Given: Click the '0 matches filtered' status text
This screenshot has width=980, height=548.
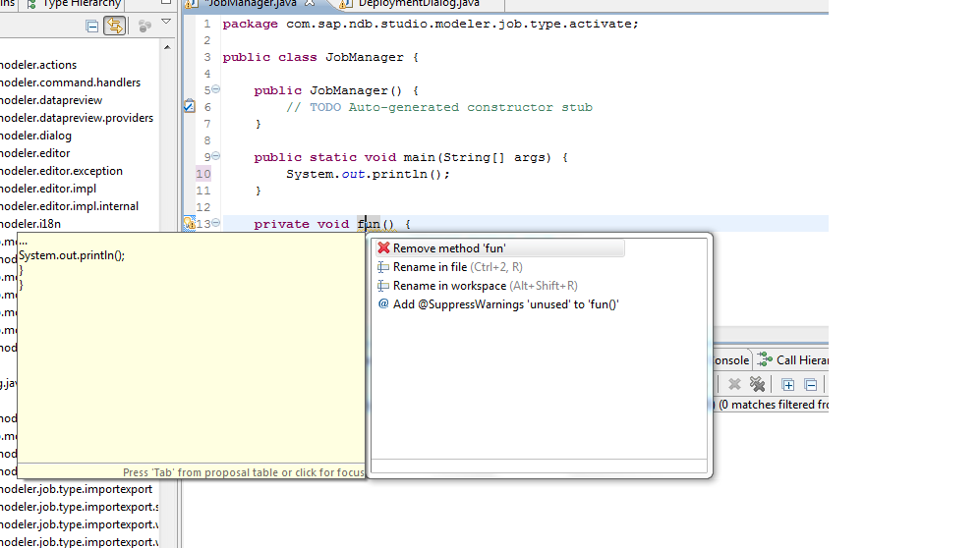Looking at the screenshot, I should pos(774,405).
